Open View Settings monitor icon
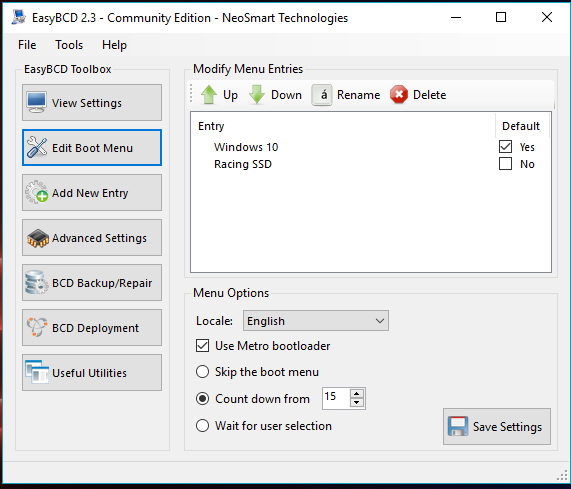Image resolution: width=571 pixels, height=489 pixels. tap(36, 103)
